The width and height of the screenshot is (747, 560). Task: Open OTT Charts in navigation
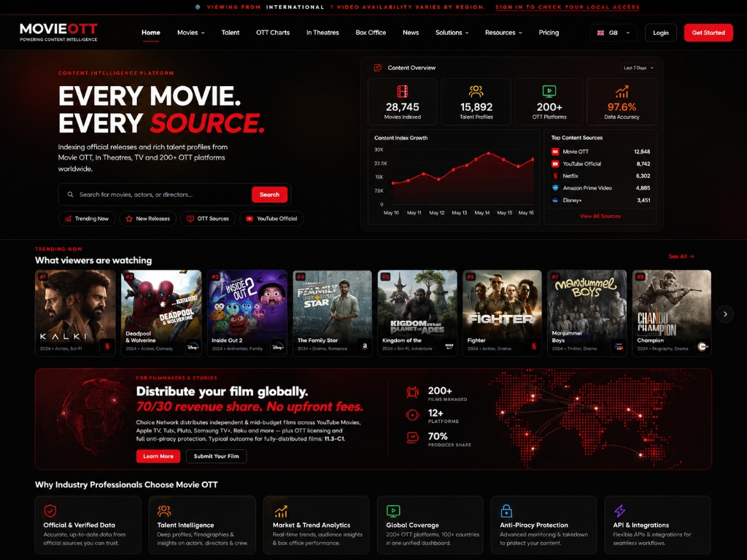273,32
